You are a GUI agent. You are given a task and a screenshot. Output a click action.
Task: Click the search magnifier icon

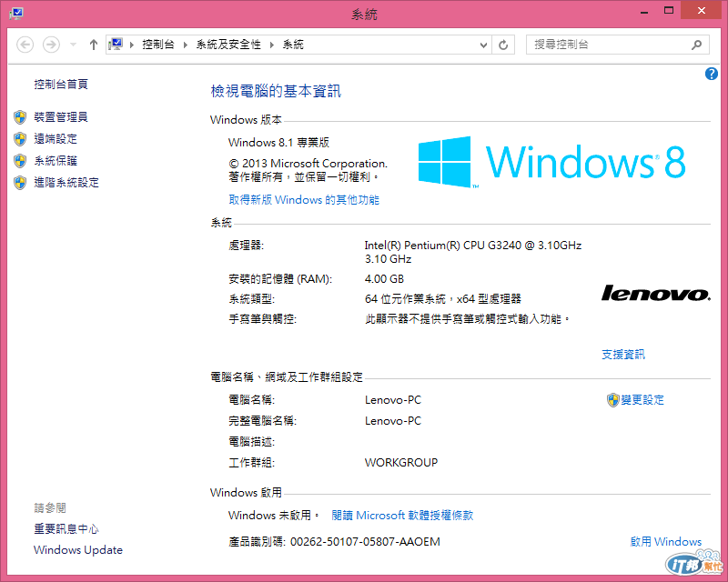[x=696, y=45]
